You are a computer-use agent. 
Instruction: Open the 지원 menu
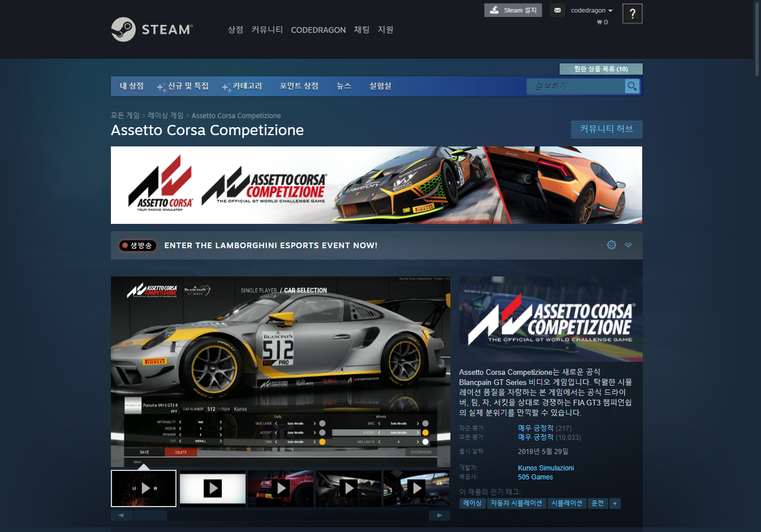pos(385,29)
